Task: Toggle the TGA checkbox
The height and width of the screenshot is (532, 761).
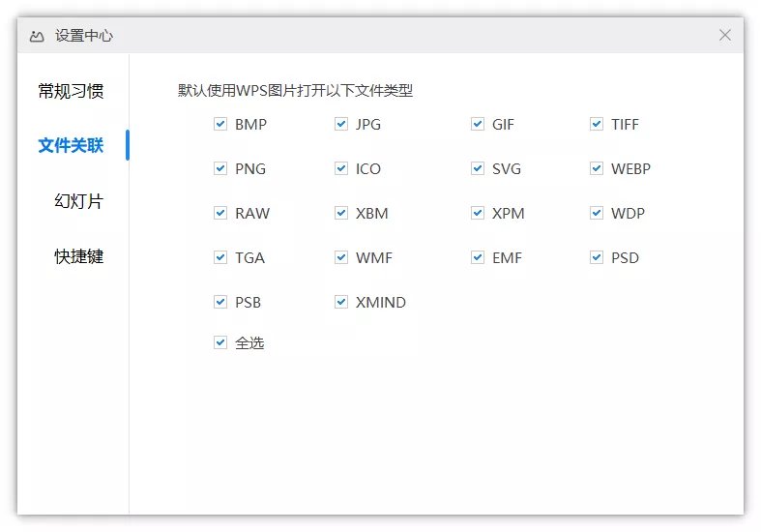Action: point(220,257)
